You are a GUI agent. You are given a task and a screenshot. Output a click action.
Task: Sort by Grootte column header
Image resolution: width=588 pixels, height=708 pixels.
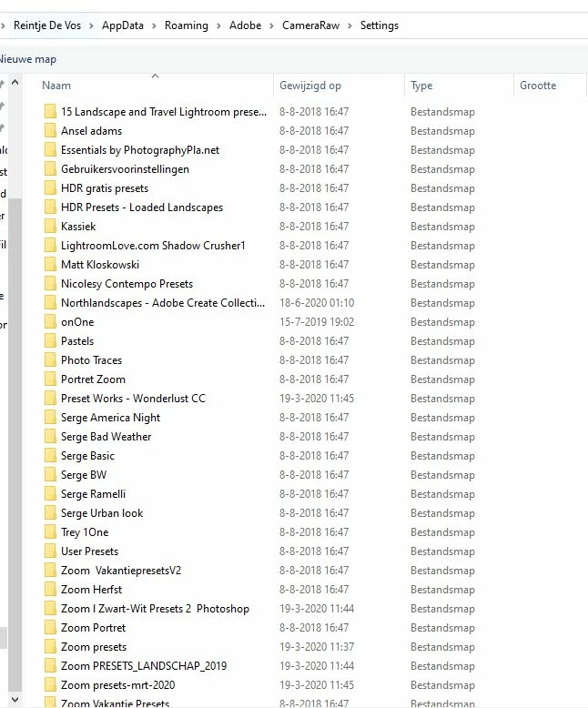(x=538, y=86)
